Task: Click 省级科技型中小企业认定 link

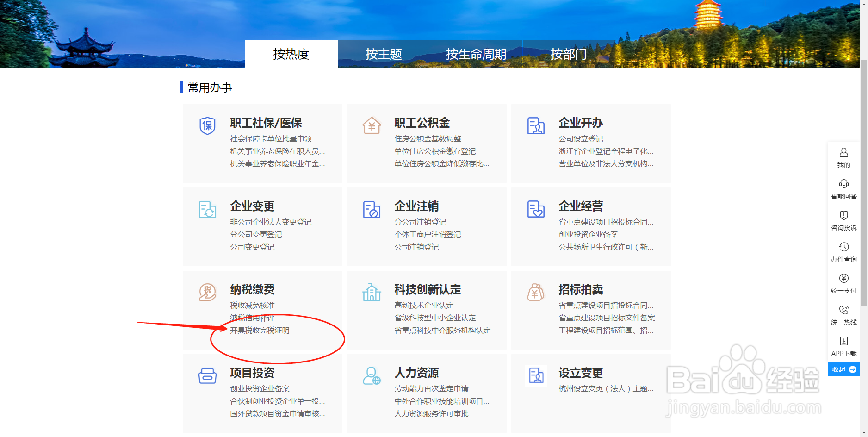Action: 435,318
